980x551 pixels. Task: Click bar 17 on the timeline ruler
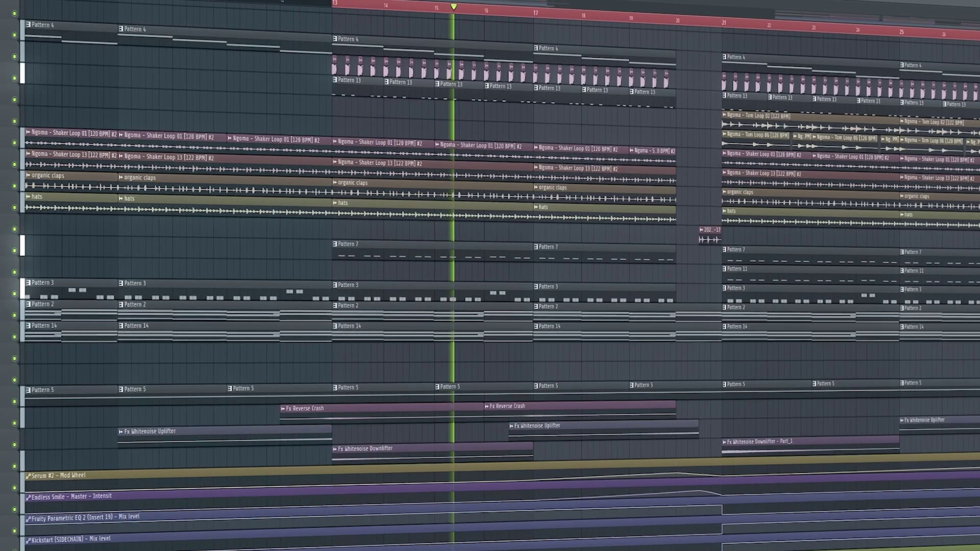click(535, 13)
